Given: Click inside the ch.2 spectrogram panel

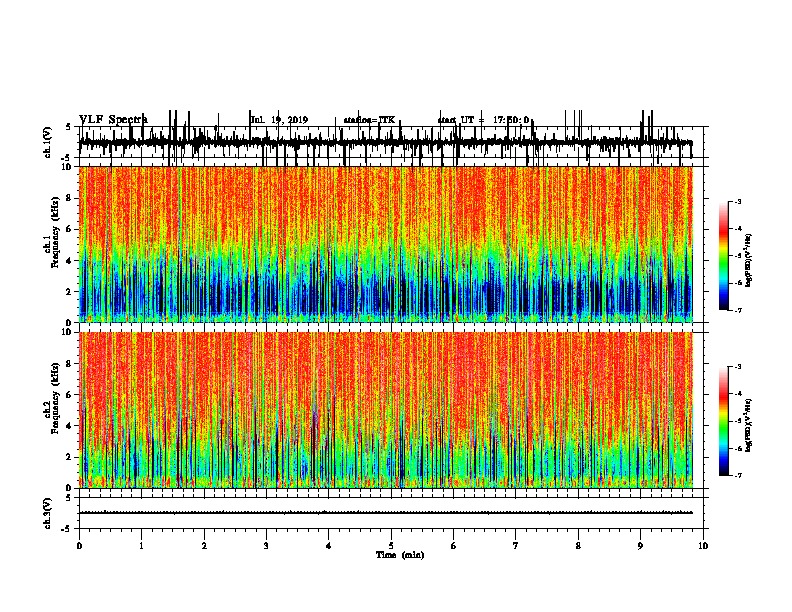Looking at the screenshot, I should pos(386,410).
